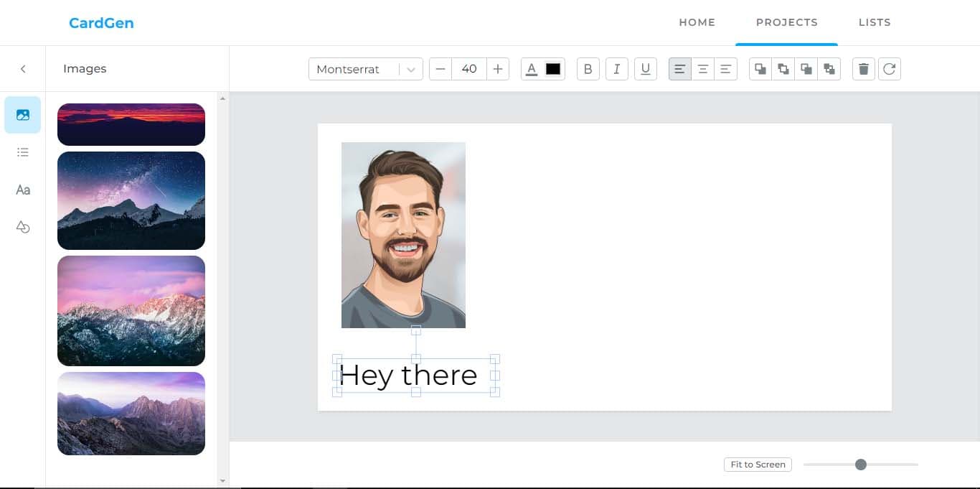Image resolution: width=980 pixels, height=489 pixels.
Task: Increase the font size with the plus button
Action: (498, 69)
